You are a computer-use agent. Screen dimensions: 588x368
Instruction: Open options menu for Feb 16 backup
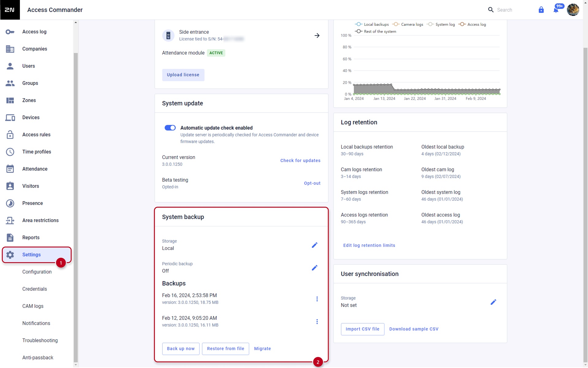(317, 299)
